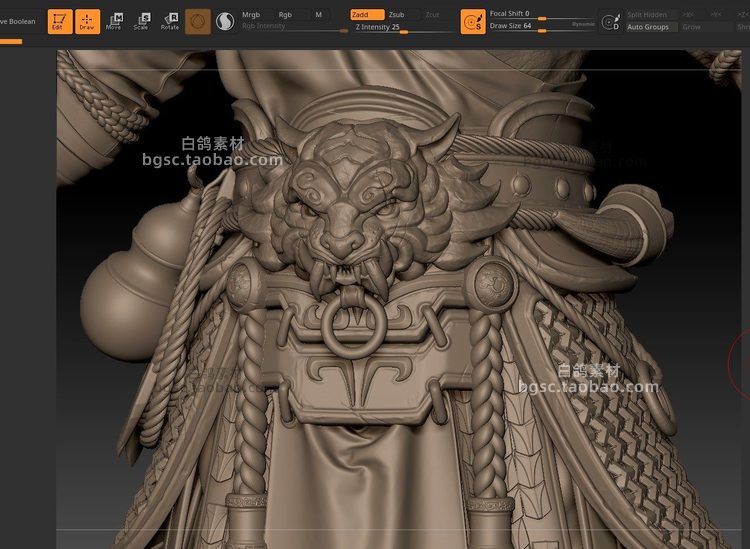Switch to the Scale tool
The width and height of the screenshot is (750, 549).
[143, 21]
